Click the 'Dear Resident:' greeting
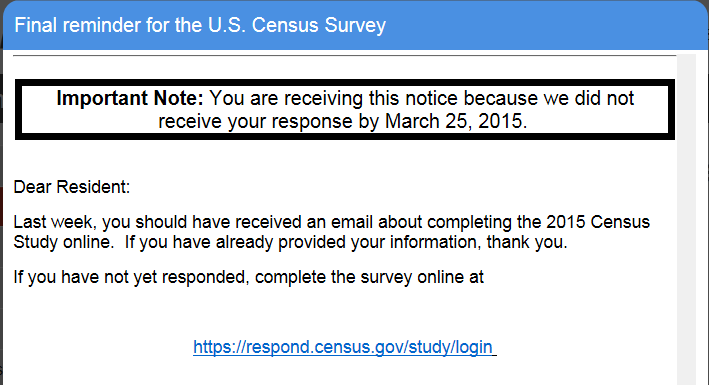The height and width of the screenshot is (385, 709). [72, 187]
